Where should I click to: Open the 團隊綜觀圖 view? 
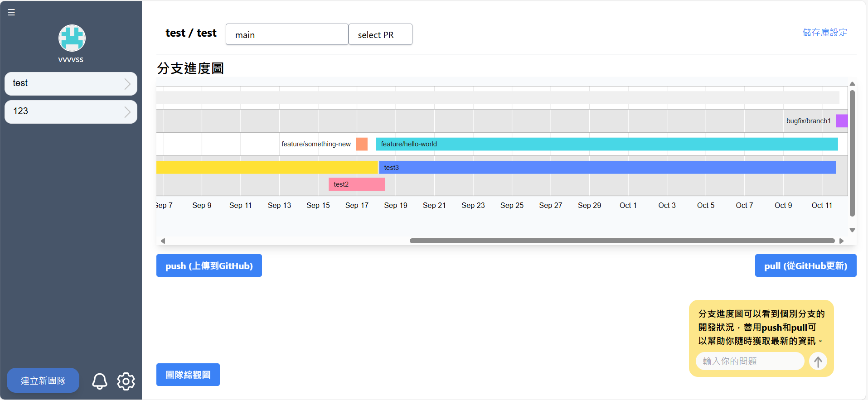[x=188, y=375]
